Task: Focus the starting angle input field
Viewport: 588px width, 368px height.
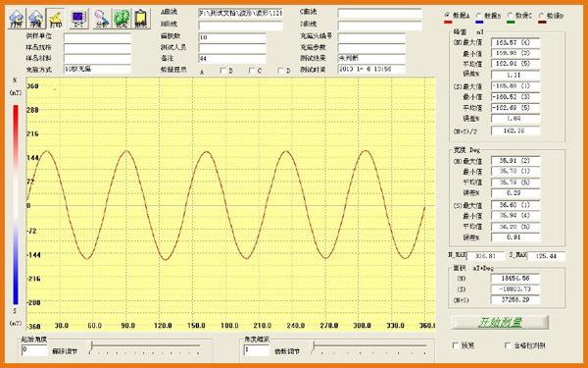Action: (x=34, y=350)
